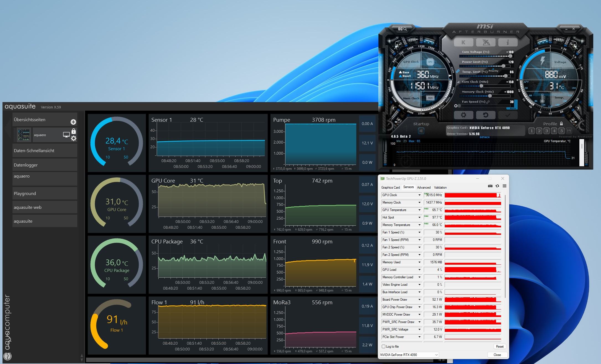Click the Kombustor K button in Afterburner
The width and height of the screenshot is (601, 364).
tap(463, 42)
